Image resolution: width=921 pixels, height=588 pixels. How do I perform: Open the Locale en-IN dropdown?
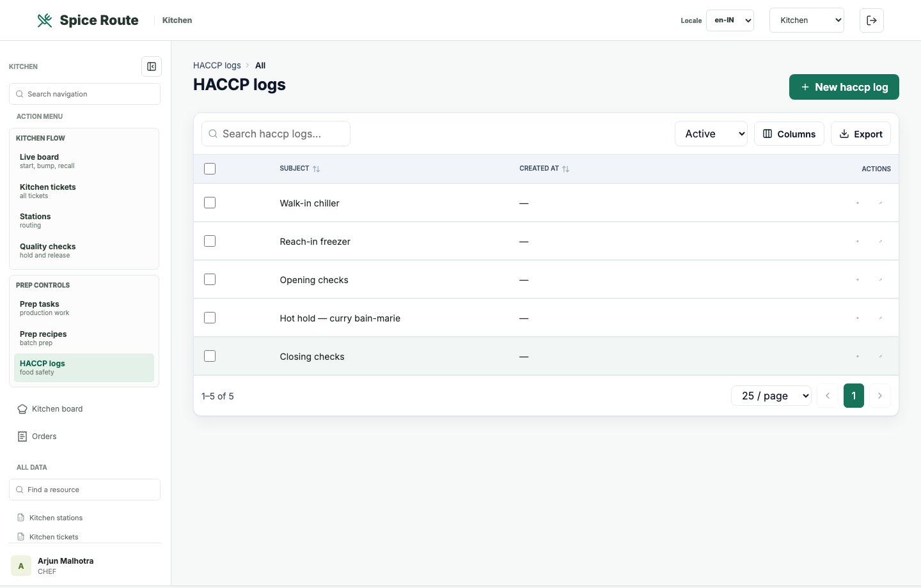tap(730, 20)
